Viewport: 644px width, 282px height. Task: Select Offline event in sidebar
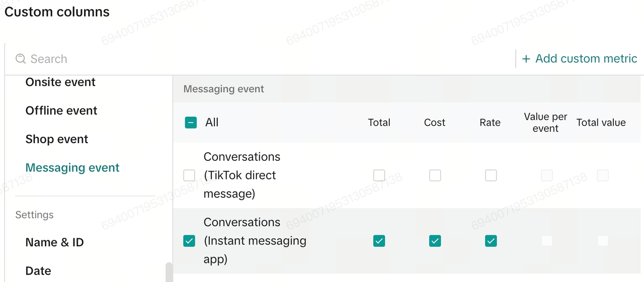coord(61,111)
